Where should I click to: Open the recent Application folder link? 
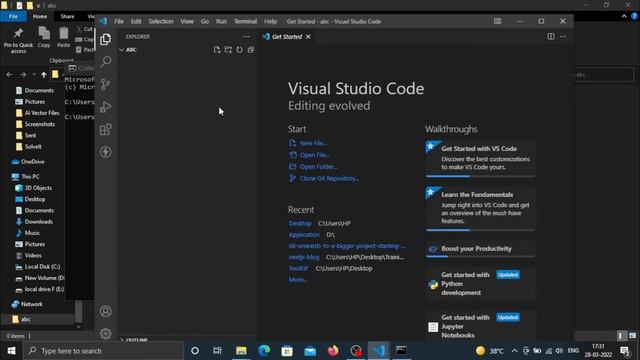(x=304, y=235)
